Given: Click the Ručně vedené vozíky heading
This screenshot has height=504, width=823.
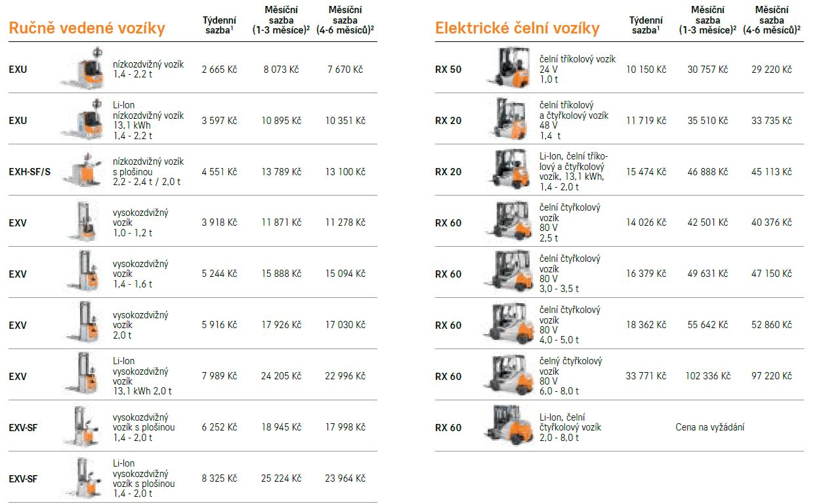Looking at the screenshot, I should (x=87, y=28).
